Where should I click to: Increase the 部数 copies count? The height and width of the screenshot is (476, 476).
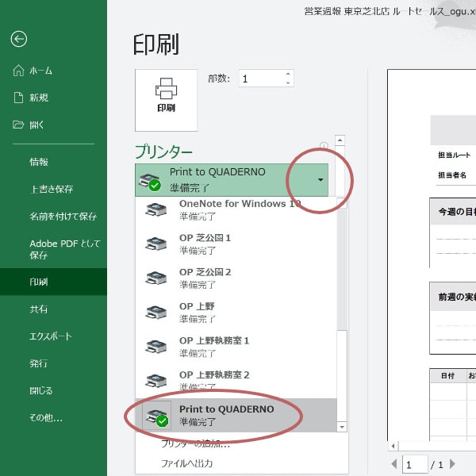288,75
